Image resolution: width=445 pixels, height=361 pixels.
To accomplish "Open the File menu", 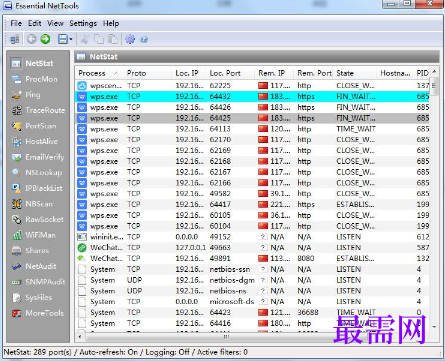I will (x=16, y=23).
